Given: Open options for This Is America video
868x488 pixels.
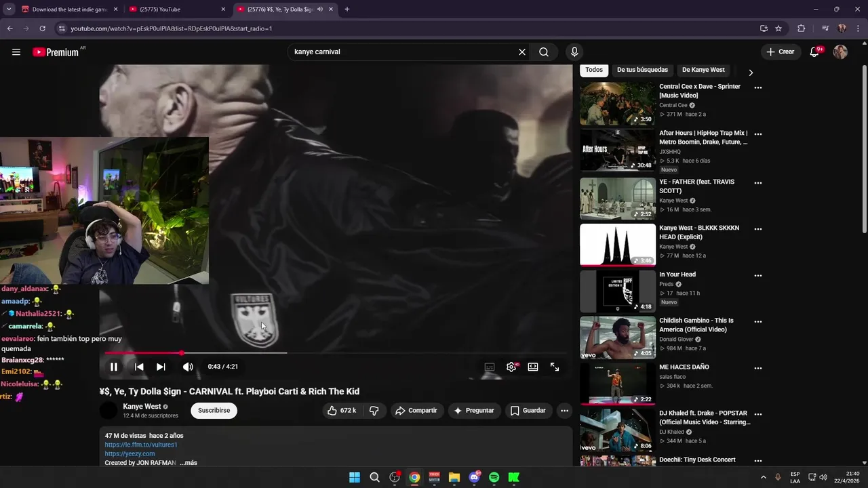Looking at the screenshot, I should click(758, 322).
